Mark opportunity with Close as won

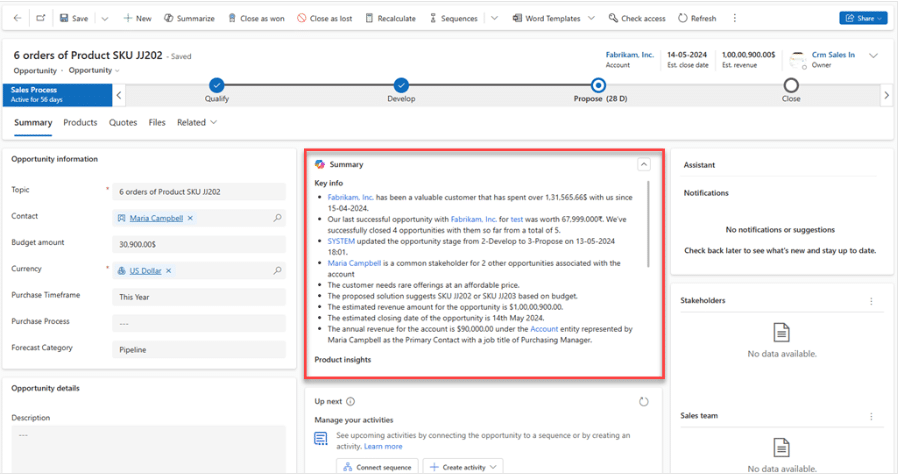pyautogui.click(x=256, y=18)
